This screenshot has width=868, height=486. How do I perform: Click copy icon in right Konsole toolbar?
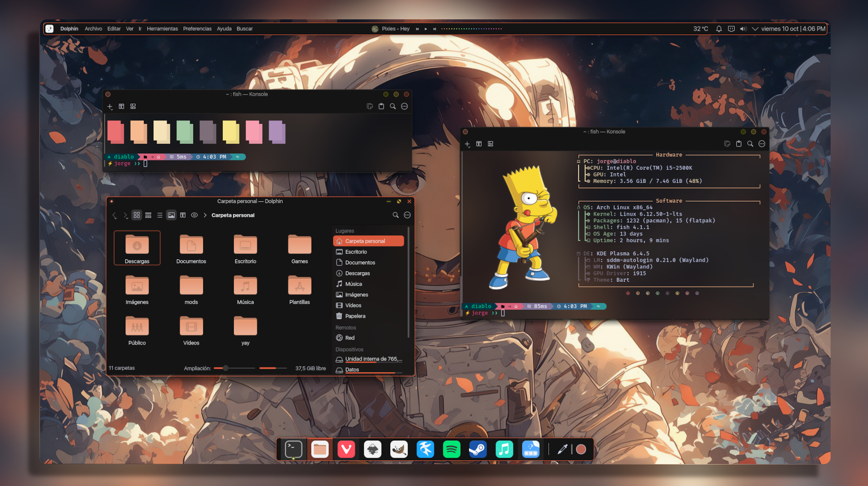click(727, 144)
